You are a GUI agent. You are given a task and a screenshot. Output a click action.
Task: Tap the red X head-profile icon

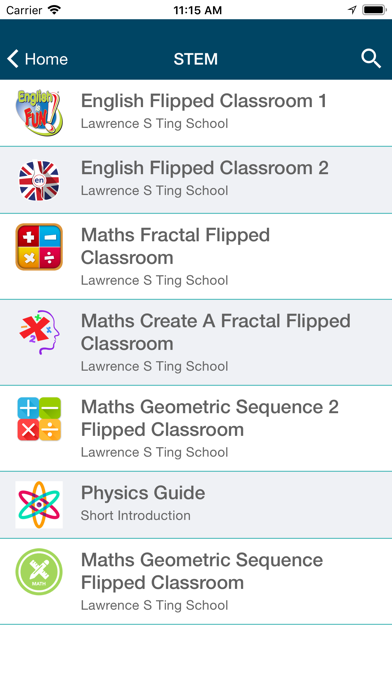(x=39, y=332)
